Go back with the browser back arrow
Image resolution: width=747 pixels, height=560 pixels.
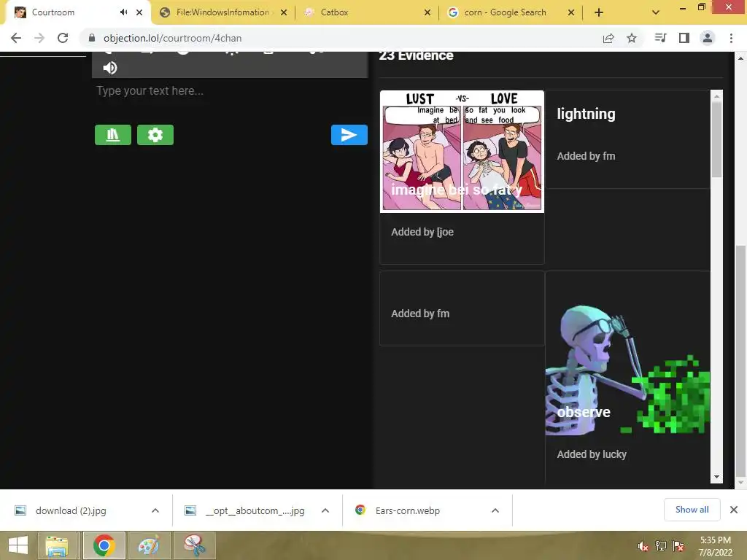coord(16,38)
